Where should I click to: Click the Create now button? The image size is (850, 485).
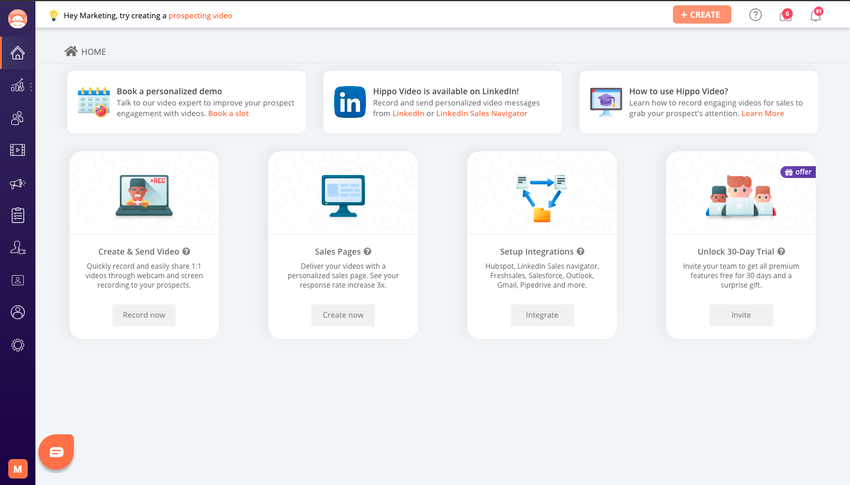(343, 315)
